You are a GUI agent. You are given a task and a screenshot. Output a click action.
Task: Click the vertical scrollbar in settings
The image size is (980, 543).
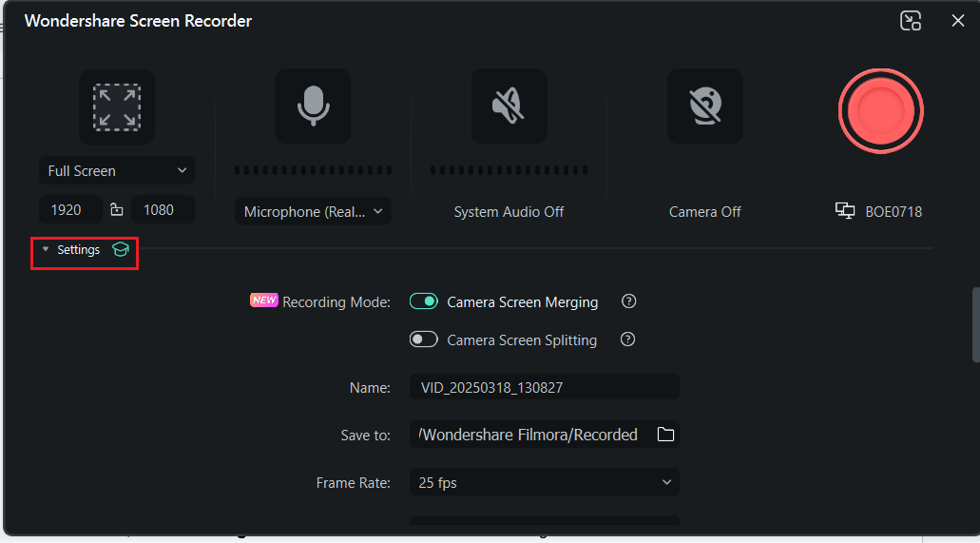(x=975, y=324)
